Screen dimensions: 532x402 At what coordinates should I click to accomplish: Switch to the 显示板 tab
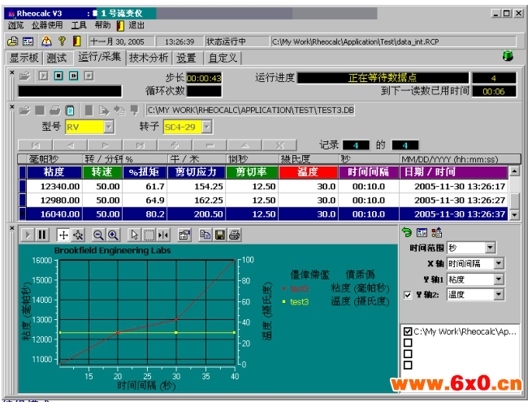click(24, 58)
